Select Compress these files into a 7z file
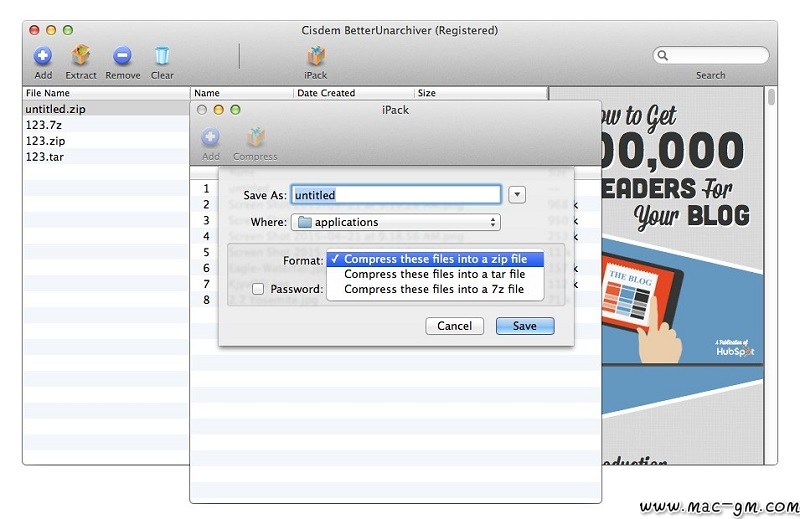Viewport: 800px width, 519px height. point(435,289)
